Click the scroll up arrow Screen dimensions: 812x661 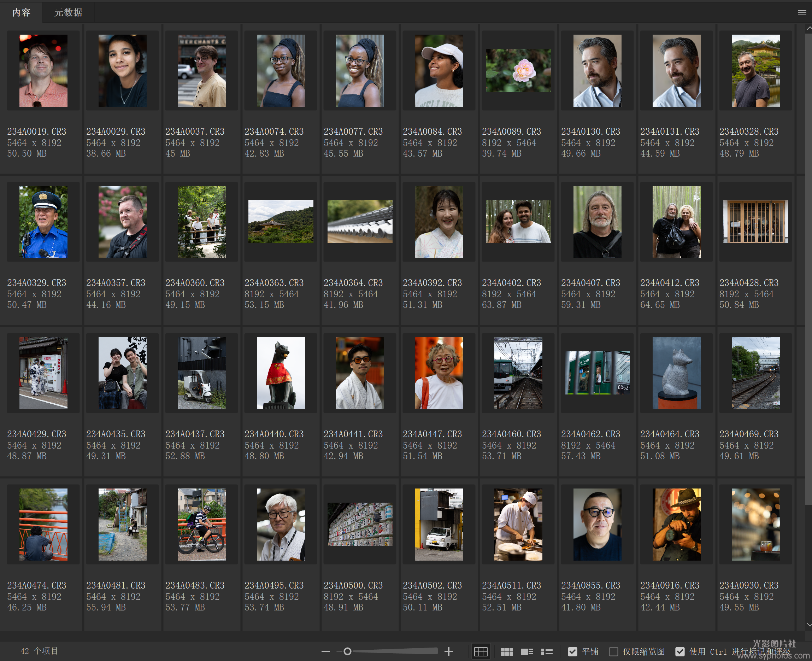[808, 28]
